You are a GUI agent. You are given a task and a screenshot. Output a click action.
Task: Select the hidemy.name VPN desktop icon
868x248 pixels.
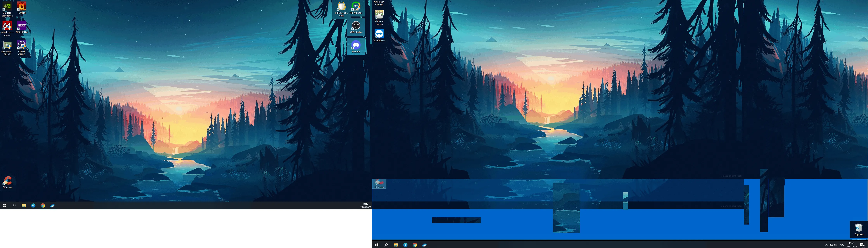(x=341, y=9)
